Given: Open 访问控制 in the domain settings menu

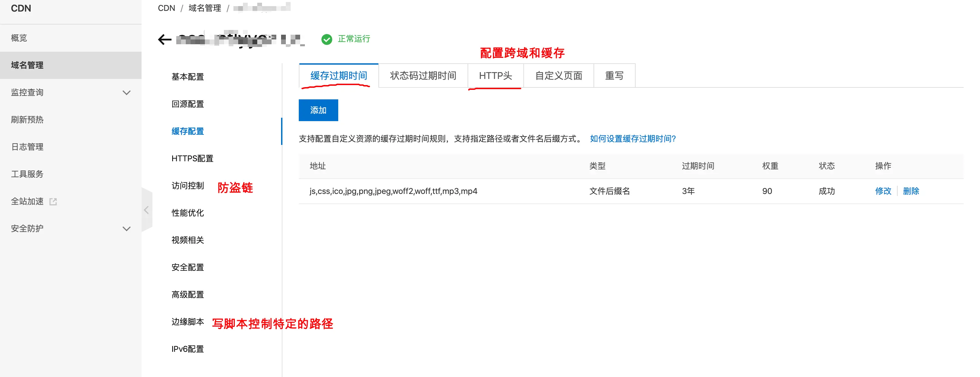Looking at the screenshot, I should point(187,186).
